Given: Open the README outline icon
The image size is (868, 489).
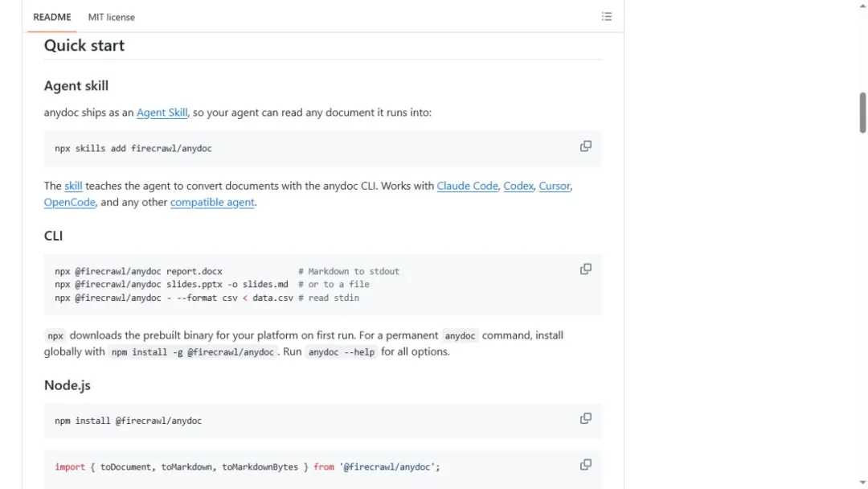Looking at the screenshot, I should pyautogui.click(x=606, y=17).
